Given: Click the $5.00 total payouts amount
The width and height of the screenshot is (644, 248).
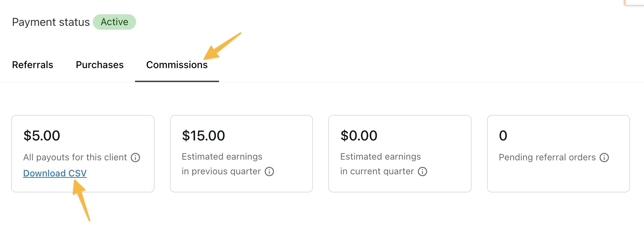Looking at the screenshot, I should [42, 136].
